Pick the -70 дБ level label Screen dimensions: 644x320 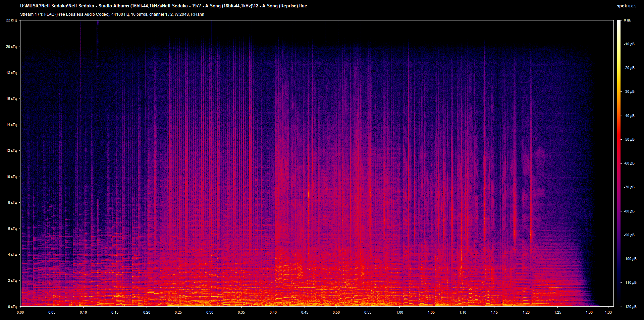click(629, 187)
